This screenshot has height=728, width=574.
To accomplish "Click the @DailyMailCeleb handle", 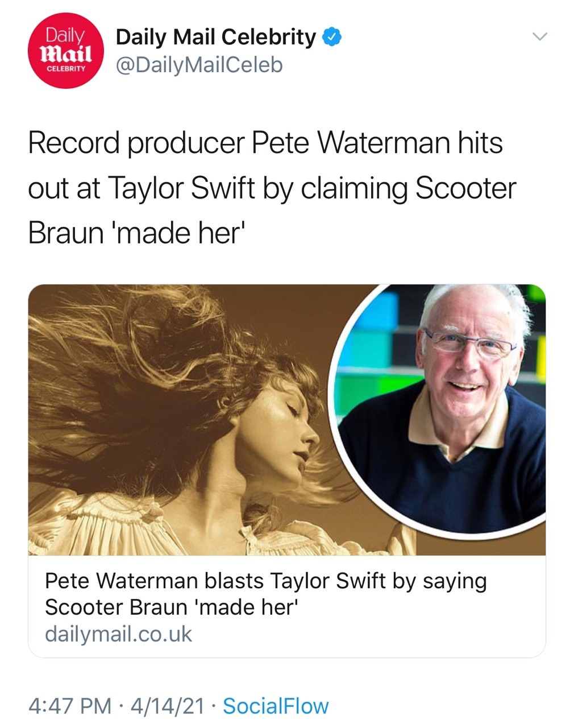I will [199, 65].
